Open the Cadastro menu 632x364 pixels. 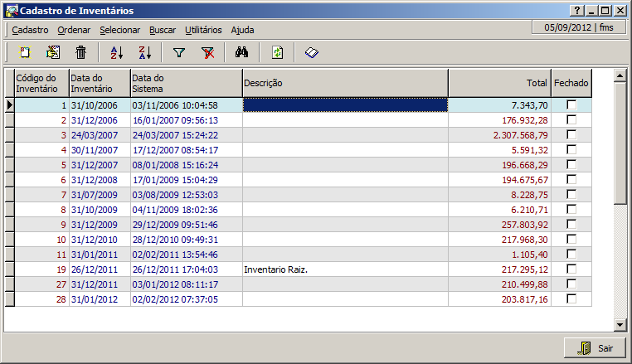point(30,30)
